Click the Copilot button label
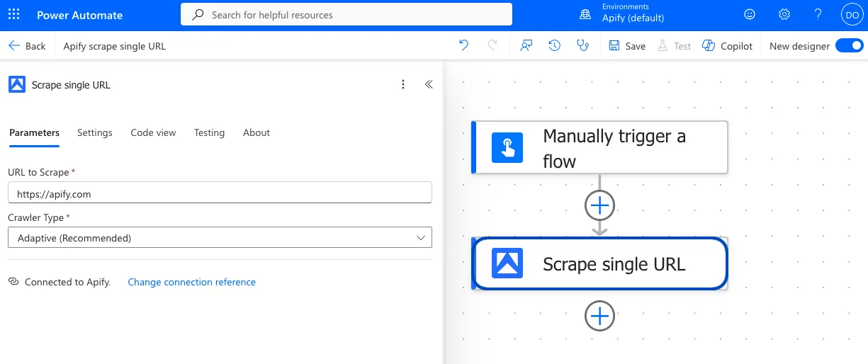Screen dimensions: 868x364 pyautogui.click(x=737, y=46)
